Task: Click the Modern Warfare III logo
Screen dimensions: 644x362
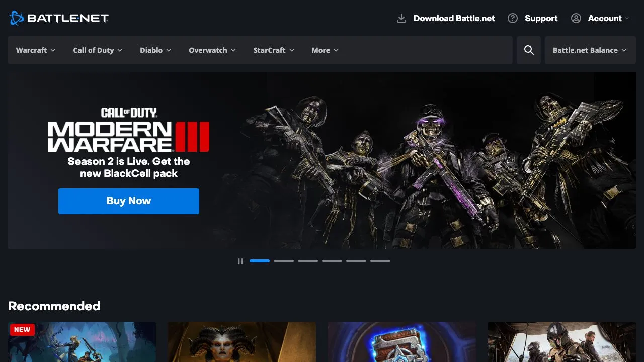Action: tap(129, 130)
